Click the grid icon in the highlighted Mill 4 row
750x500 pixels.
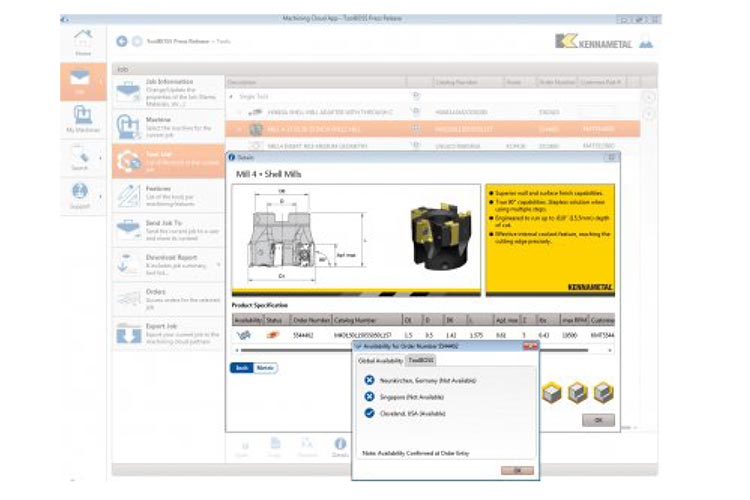tap(416, 129)
